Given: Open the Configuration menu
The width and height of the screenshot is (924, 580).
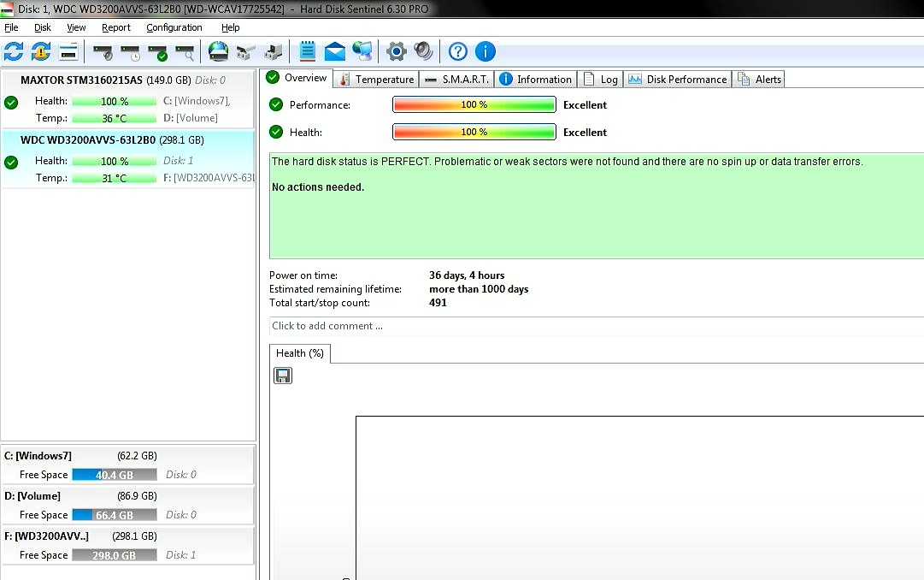Looking at the screenshot, I should (174, 27).
